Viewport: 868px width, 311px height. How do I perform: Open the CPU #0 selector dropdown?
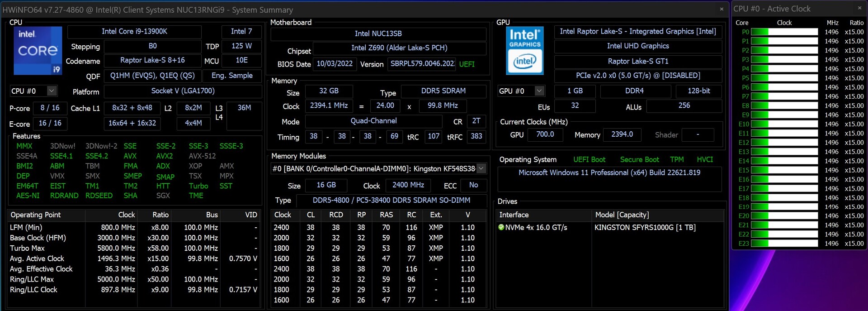point(52,91)
